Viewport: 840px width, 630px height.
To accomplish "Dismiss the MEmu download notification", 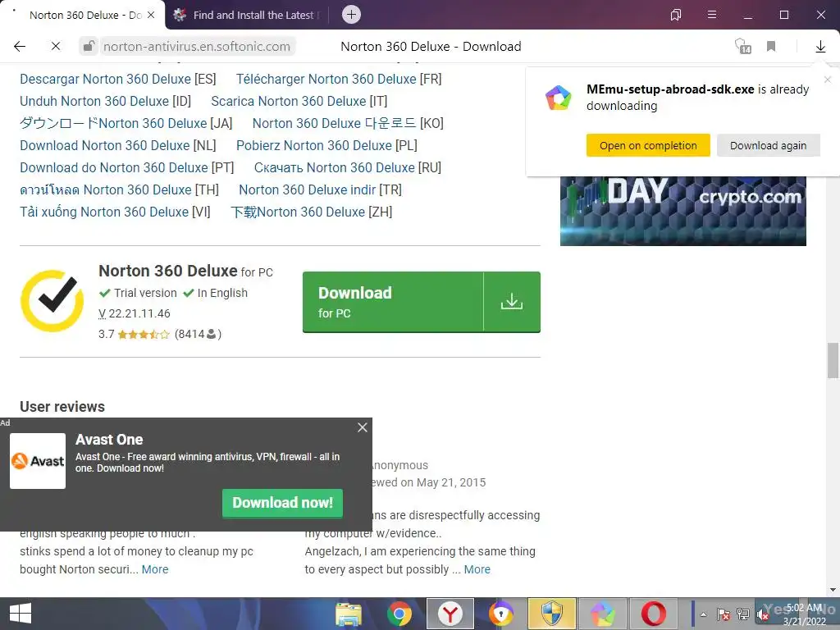I will click(x=827, y=80).
